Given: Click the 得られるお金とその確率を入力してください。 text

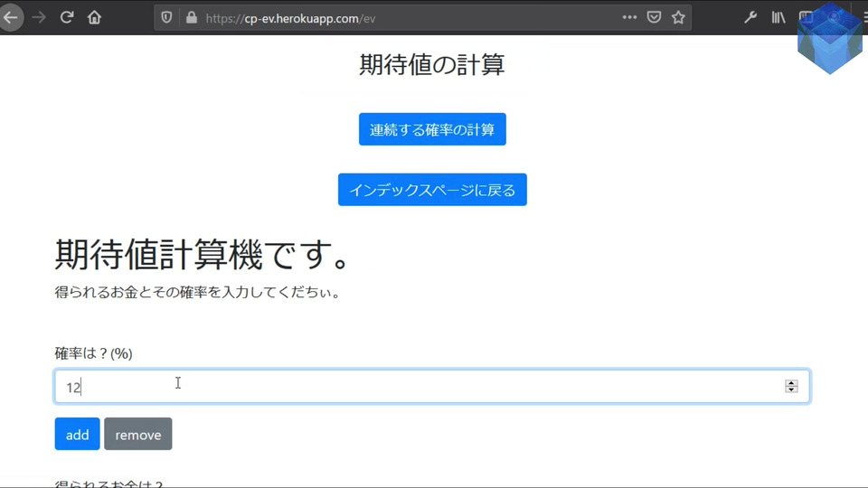Looking at the screenshot, I should pos(197,292).
